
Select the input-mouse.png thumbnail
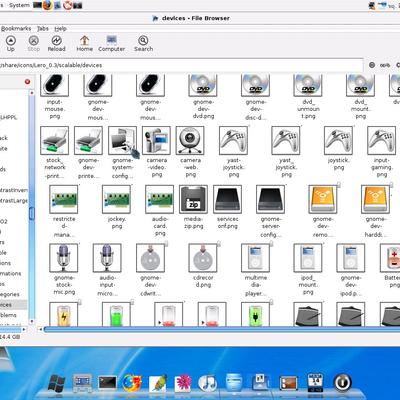54,85
